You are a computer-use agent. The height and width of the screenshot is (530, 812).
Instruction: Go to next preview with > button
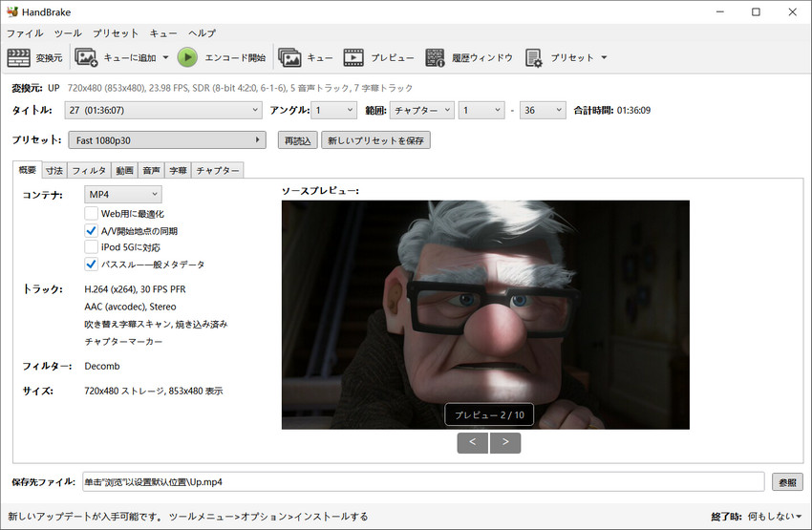[x=505, y=442]
